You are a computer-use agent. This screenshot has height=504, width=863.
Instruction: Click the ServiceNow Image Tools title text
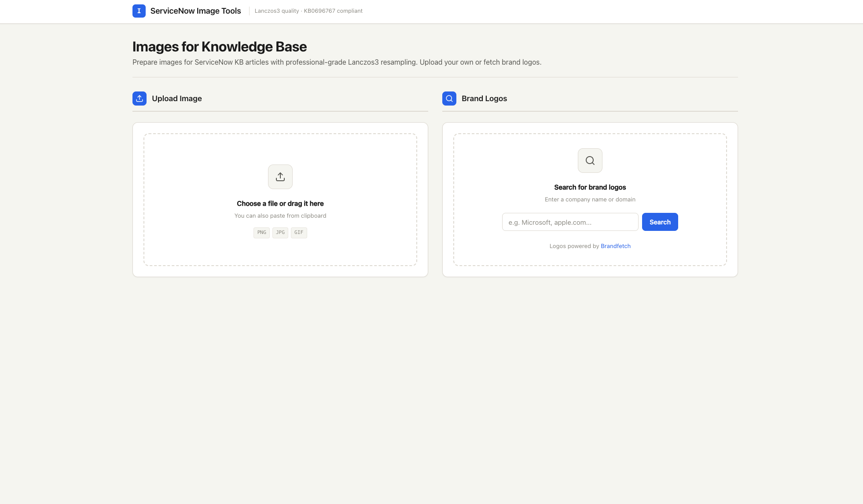(x=195, y=11)
